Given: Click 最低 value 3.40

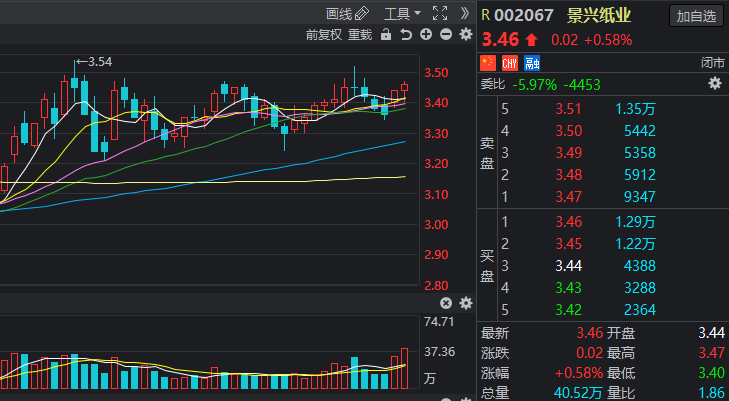Looking at the screenshot, I should pos(712,373).
